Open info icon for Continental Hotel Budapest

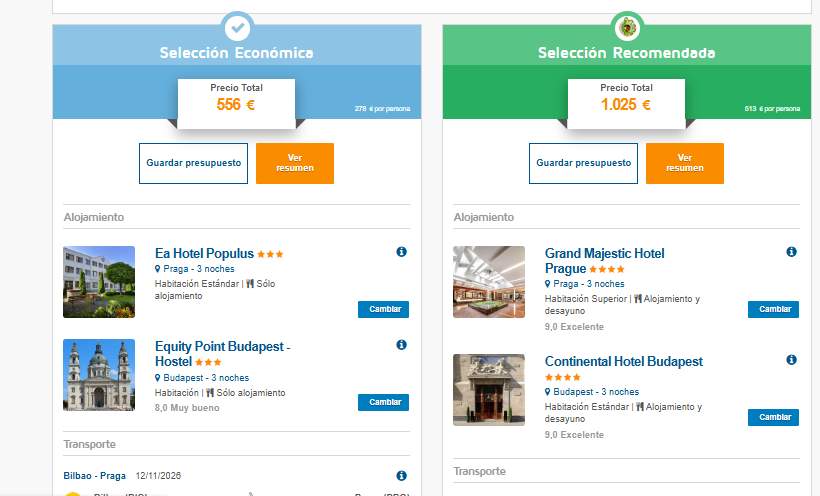click(x=791, y=359)
